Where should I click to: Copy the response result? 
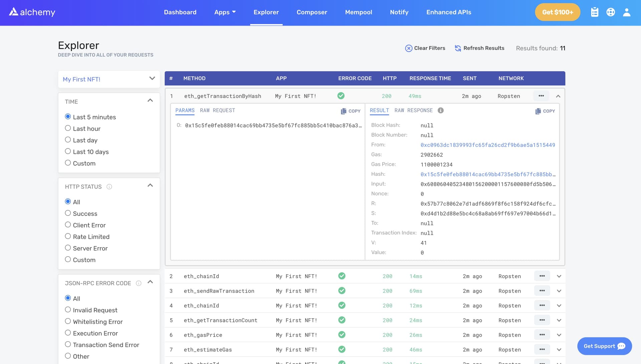click(545, 111)
